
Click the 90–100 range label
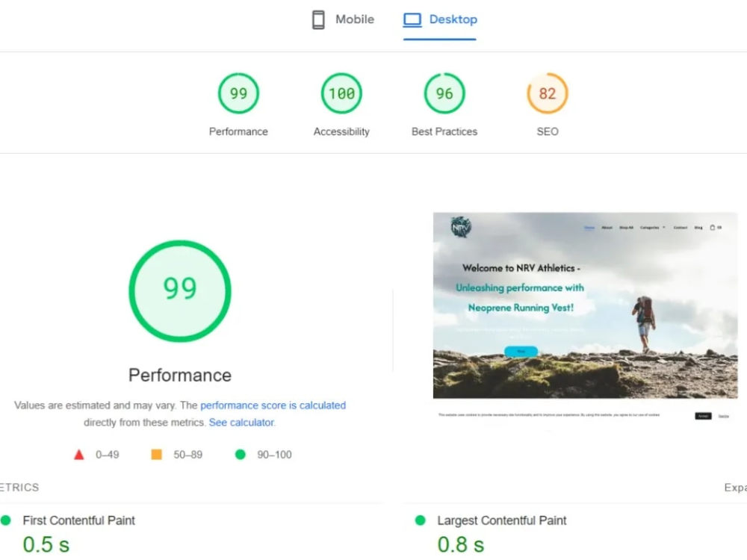pos(274,455)
